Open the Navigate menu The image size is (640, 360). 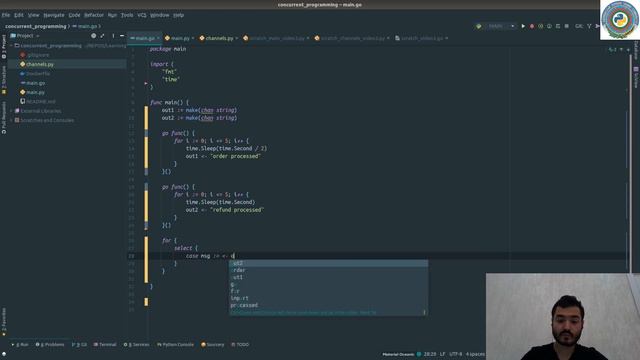54,15
